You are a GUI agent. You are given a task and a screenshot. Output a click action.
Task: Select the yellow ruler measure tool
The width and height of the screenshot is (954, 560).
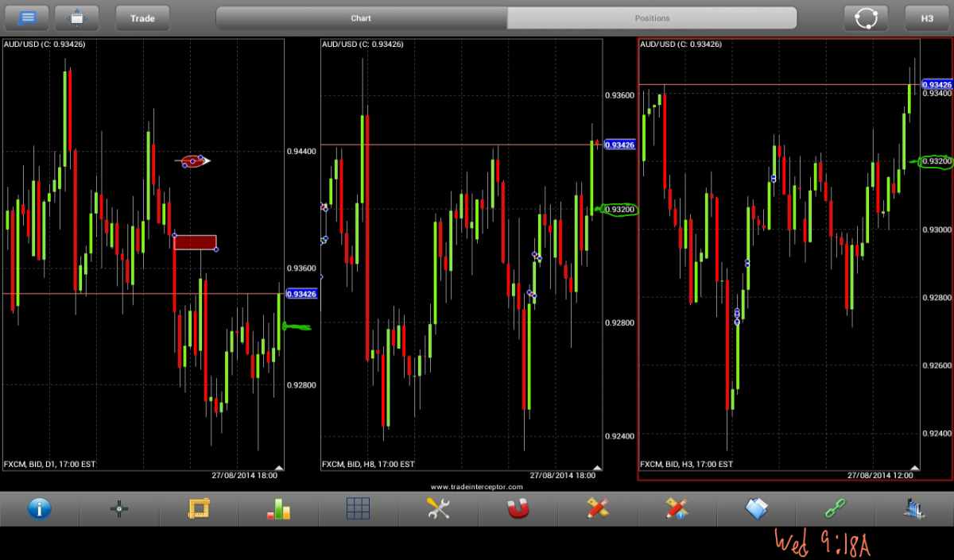point(198,508)
